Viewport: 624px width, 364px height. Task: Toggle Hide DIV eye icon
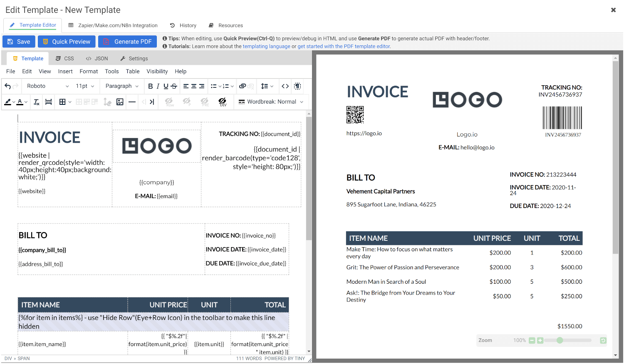223,102
